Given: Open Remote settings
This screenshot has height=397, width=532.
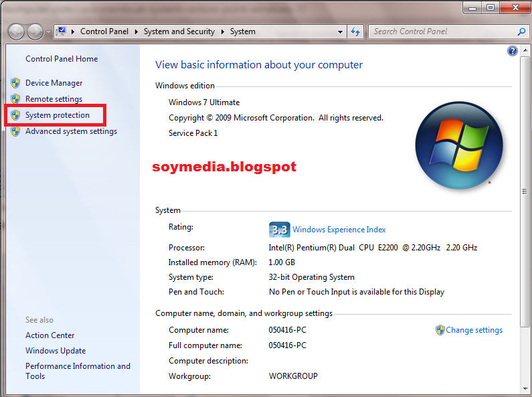Looking at the screenshot, I should (54, 98).
